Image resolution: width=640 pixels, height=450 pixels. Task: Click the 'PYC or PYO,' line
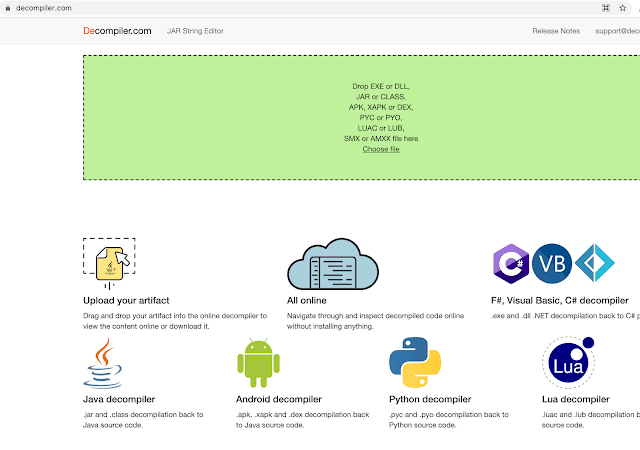click(381, 118)
